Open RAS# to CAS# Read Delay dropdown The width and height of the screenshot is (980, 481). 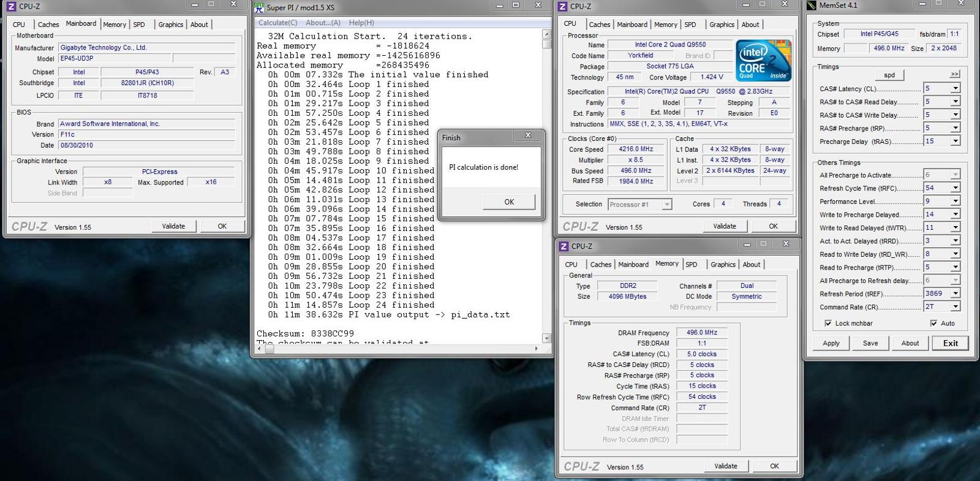pos(955,102)
